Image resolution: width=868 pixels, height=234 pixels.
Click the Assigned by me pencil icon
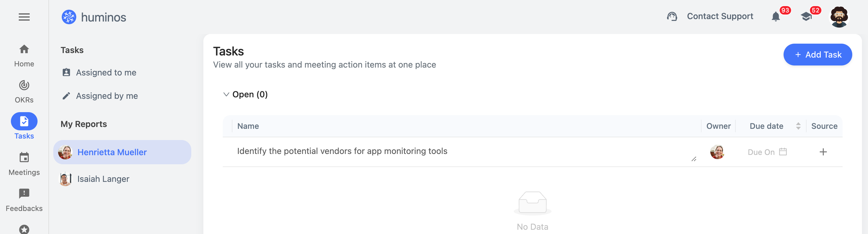click(66, 96)
